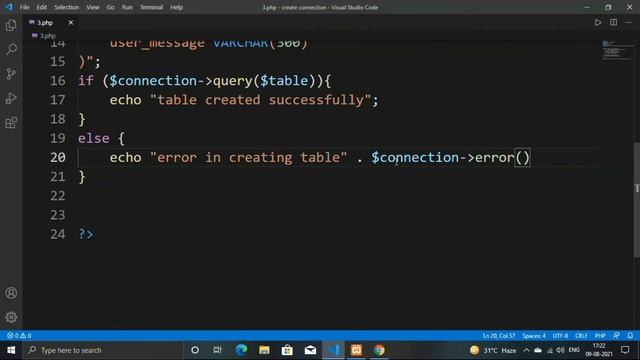This screenshot has height=360, width=640.
Task: Open the Help menu
Action: 176,7
